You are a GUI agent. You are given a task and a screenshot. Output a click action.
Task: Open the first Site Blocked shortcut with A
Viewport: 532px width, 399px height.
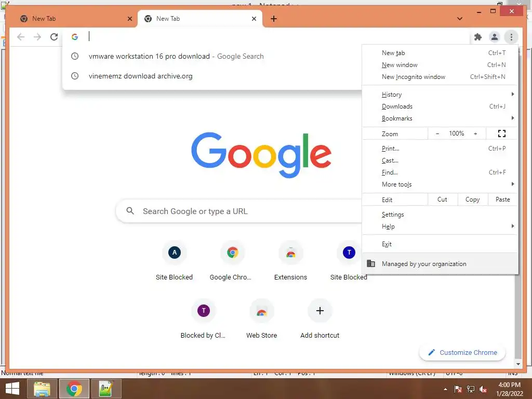(x=174, y=261)
